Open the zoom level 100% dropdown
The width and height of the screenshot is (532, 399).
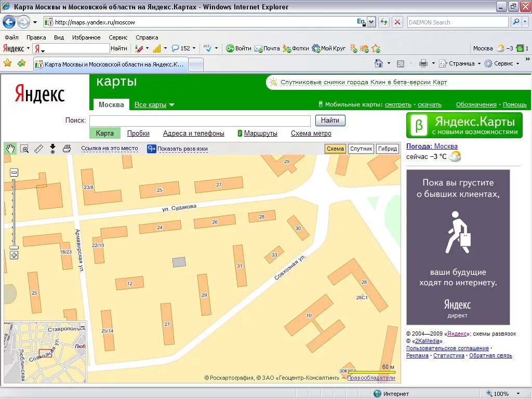pos(518,394)
